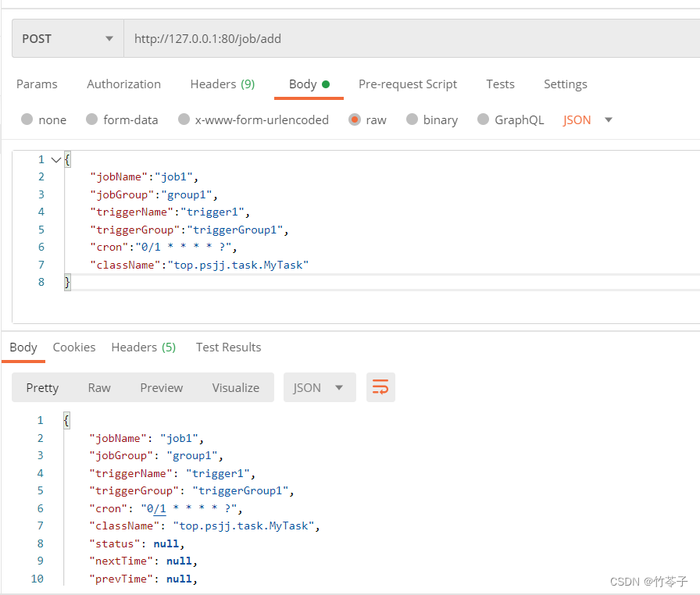Screen dimensions: 700x595
Task: Open the Settings tab
Action: 565,84
